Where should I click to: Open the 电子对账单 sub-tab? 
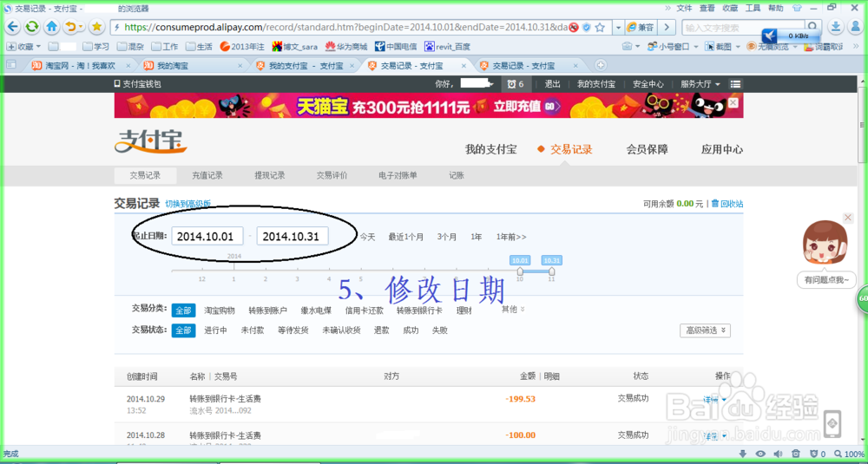click(398, 175)
